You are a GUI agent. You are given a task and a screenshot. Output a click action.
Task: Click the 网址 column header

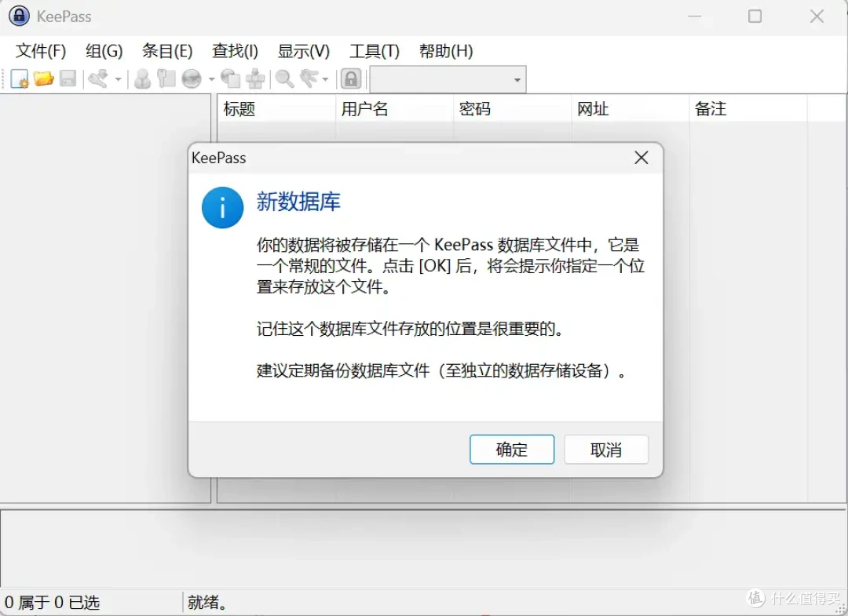pos(630,109)
